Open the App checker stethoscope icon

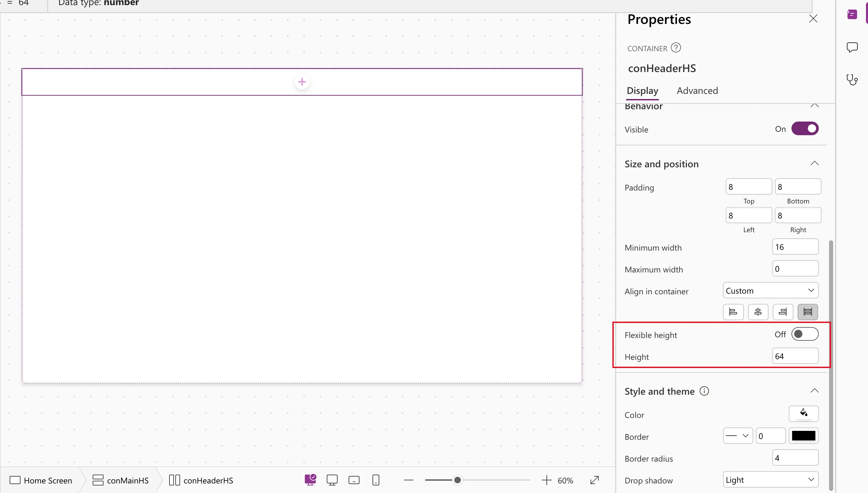point(852,80)
